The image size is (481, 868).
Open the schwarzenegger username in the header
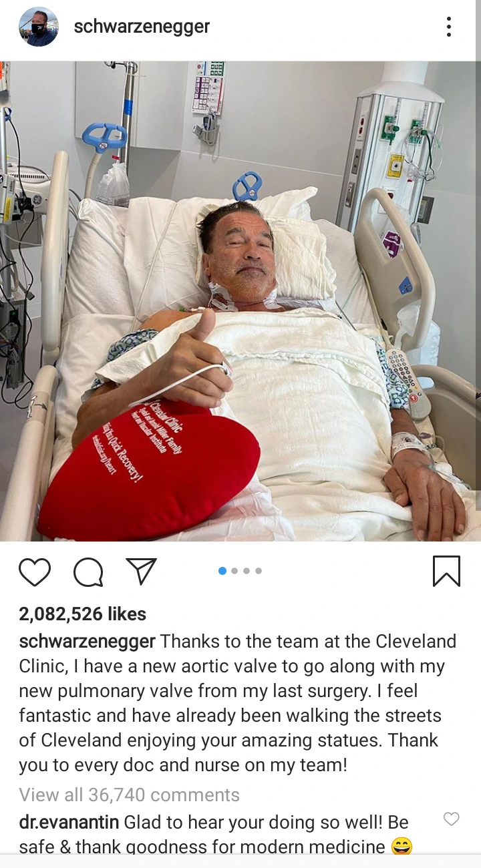coord(142,27)
